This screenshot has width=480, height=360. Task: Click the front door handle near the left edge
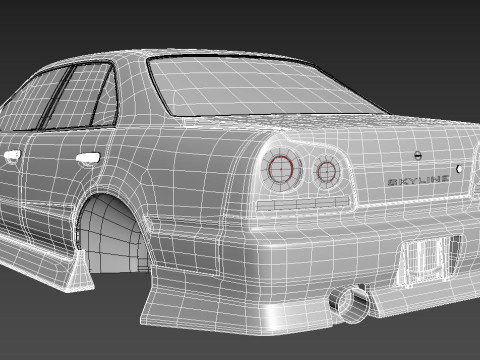pos(12,156)
